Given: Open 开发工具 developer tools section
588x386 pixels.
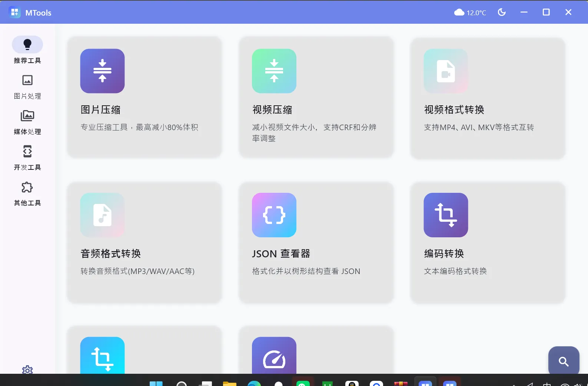Looking at the screenshot, I should 27,158.
